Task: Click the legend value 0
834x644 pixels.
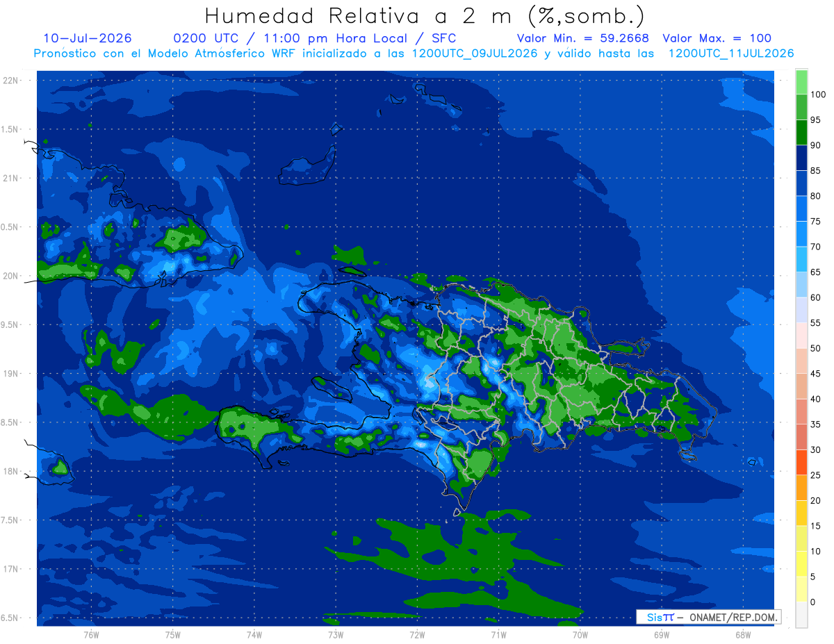Action: coord(813,602)
